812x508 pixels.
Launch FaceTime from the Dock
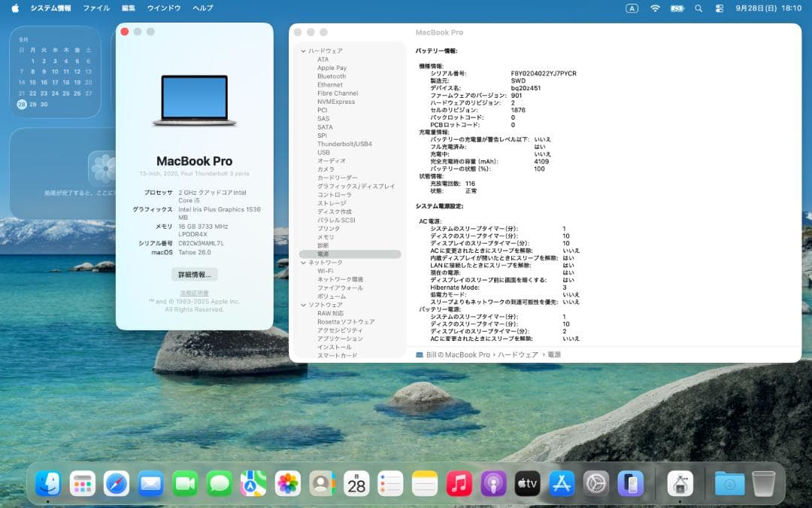pyautogui.click(x=185, y=484)
